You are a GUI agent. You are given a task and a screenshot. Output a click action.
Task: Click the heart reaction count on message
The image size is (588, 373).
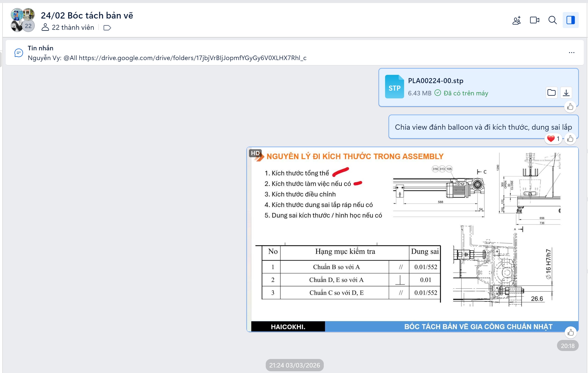click(x=553, y=139)
